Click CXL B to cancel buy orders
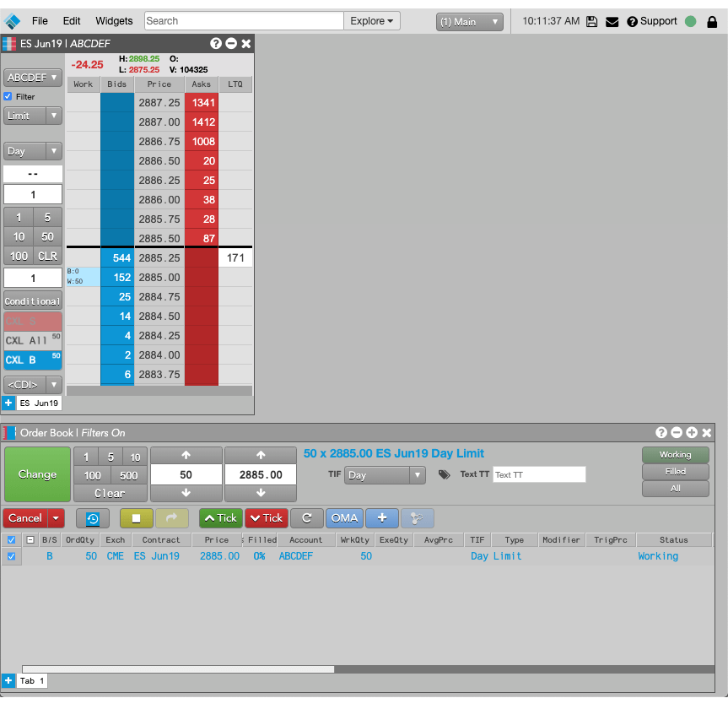Viewport: 728px width, 709px height. pos(33,360)
